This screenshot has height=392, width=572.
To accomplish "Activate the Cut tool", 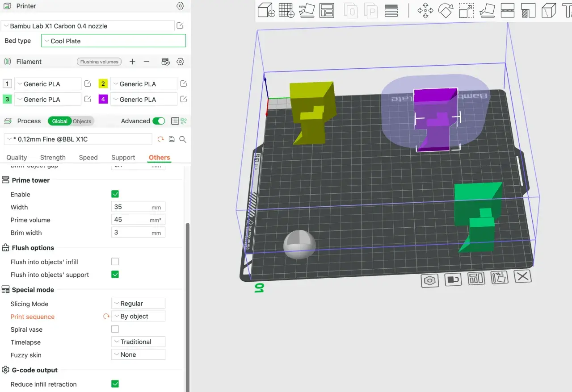I will point(508,10).
